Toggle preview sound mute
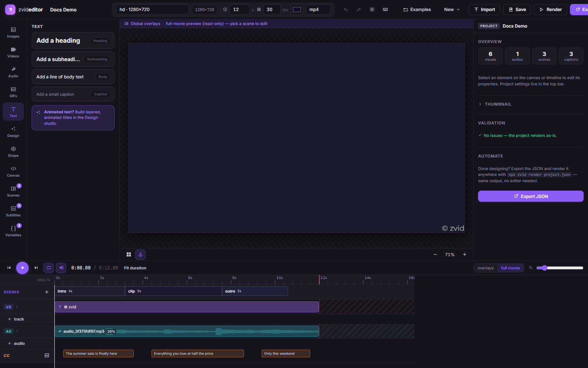Image resolution: width=588 pixels, height=368 pixels. pos(61,268)
